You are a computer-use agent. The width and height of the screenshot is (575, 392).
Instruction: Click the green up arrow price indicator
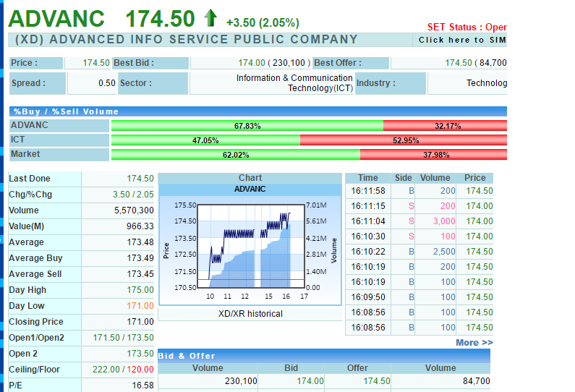click(211, 18)
